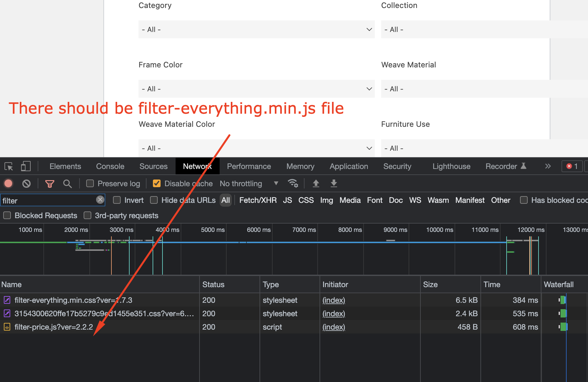588x382 pixels.
Task: Filter by Fetch/XHR requests
Action: click(x=258, y=200)
